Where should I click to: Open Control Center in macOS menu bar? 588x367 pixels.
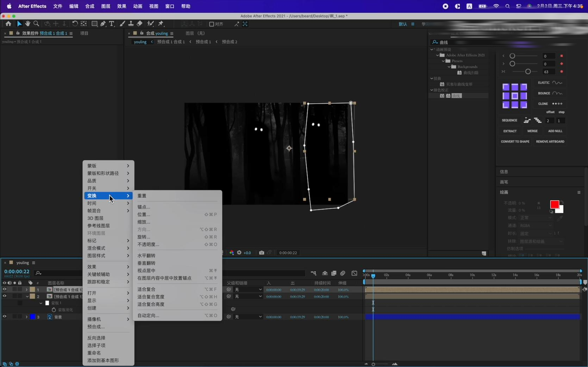pyautogui.click(x=518, y=6)
